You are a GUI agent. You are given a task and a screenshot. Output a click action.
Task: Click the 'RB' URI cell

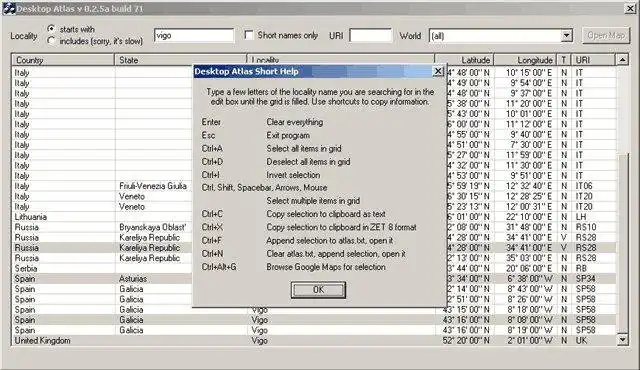click(x=581, y=268)
